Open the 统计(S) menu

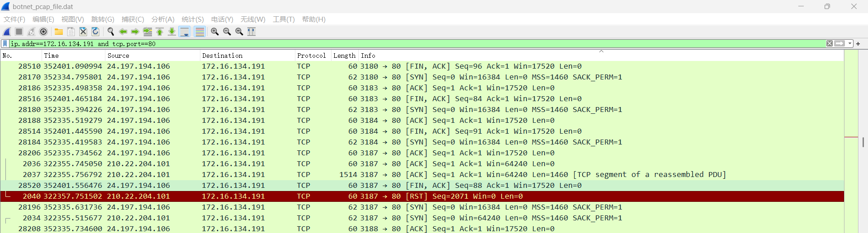click(x=193, y=19)
